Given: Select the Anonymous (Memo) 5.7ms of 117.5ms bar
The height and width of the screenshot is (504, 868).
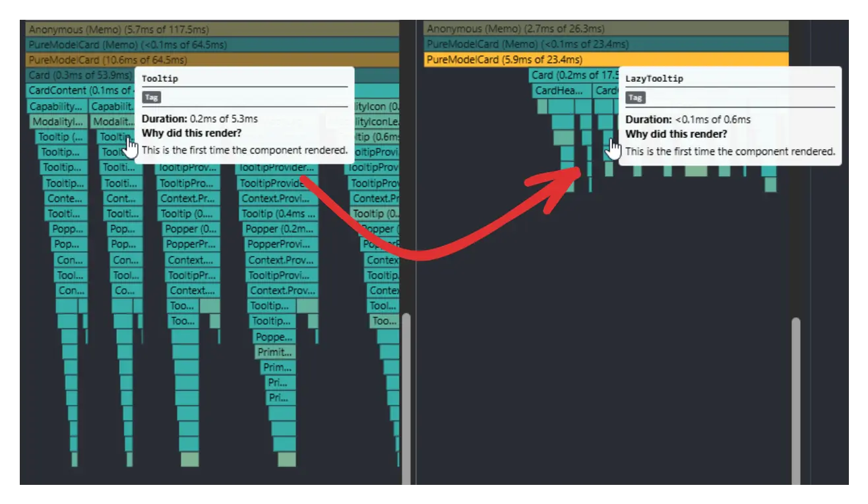Looking at the screenshot, I should (x=212, y=29).
